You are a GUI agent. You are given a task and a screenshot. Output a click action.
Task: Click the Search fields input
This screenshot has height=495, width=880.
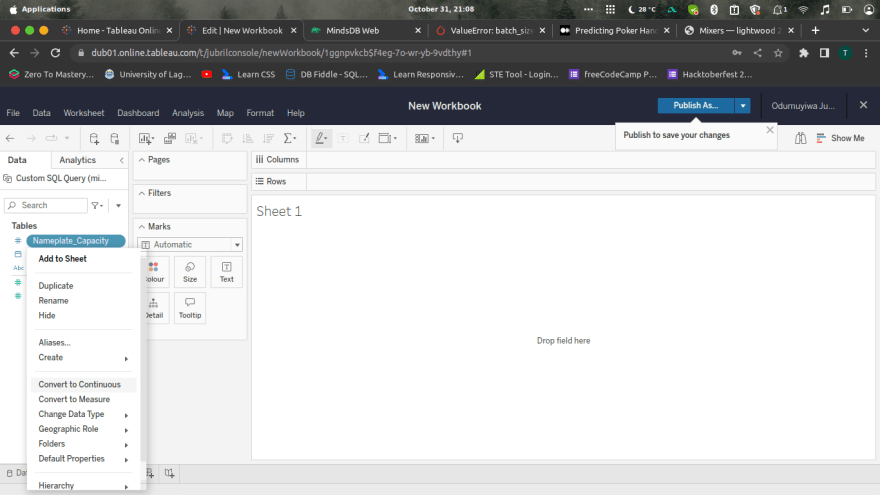46,205
